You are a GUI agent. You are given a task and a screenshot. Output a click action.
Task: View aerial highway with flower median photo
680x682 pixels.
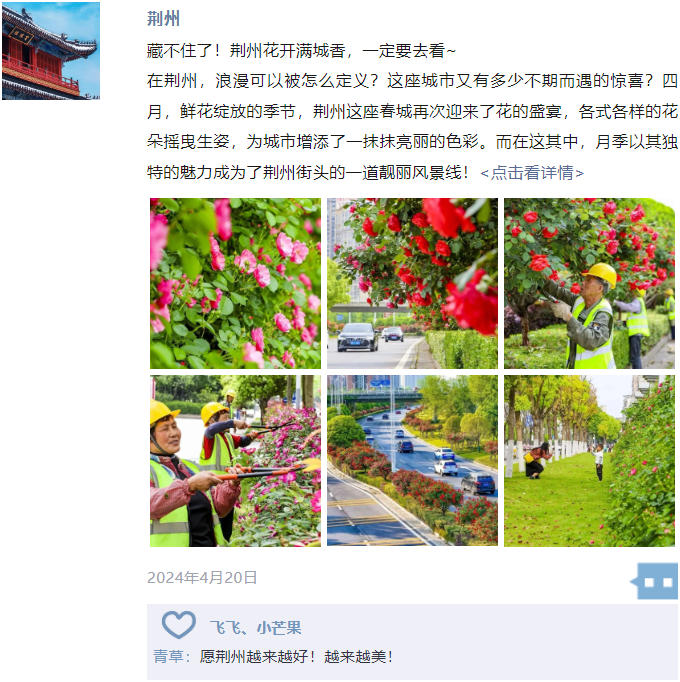412,461
